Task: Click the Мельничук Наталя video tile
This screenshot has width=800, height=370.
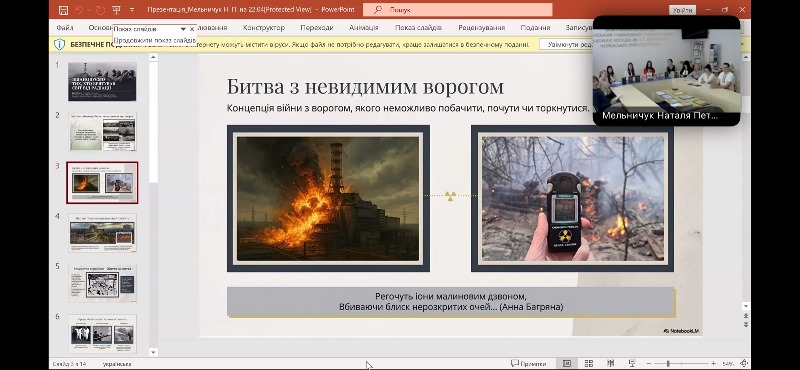Action: [666, 70]
